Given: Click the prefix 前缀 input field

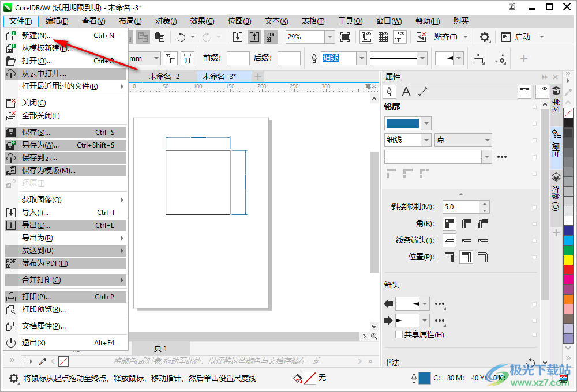Looking at the screenshot, I should (238, 58).
